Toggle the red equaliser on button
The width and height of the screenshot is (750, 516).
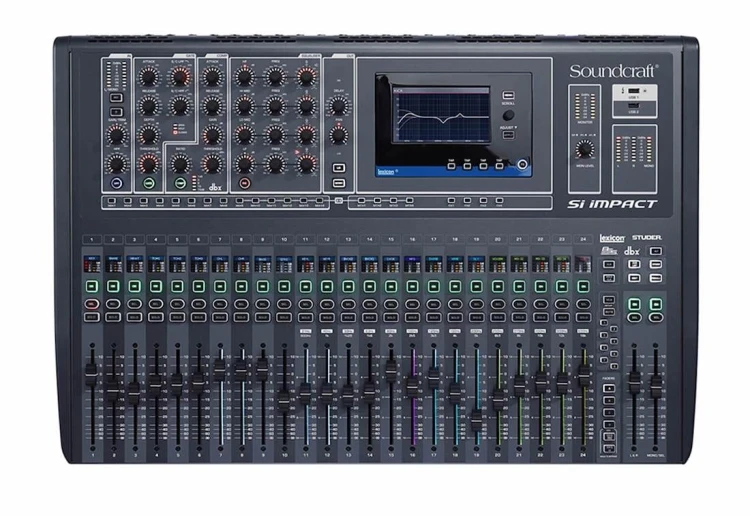(244, 183)
